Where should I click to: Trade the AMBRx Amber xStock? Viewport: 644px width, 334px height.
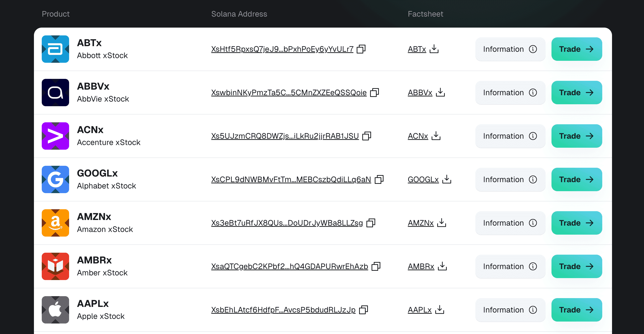tap(577, 267)
